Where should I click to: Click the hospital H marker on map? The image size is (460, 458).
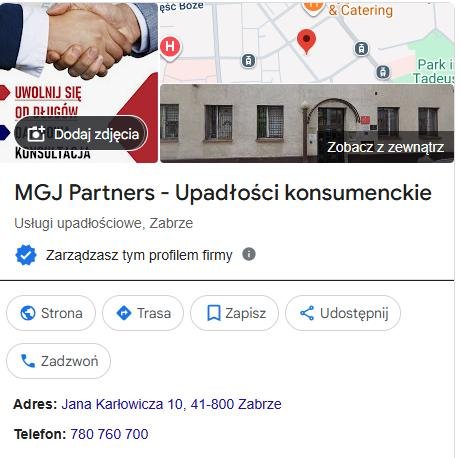pyautogui.click(x=170, y=48)
